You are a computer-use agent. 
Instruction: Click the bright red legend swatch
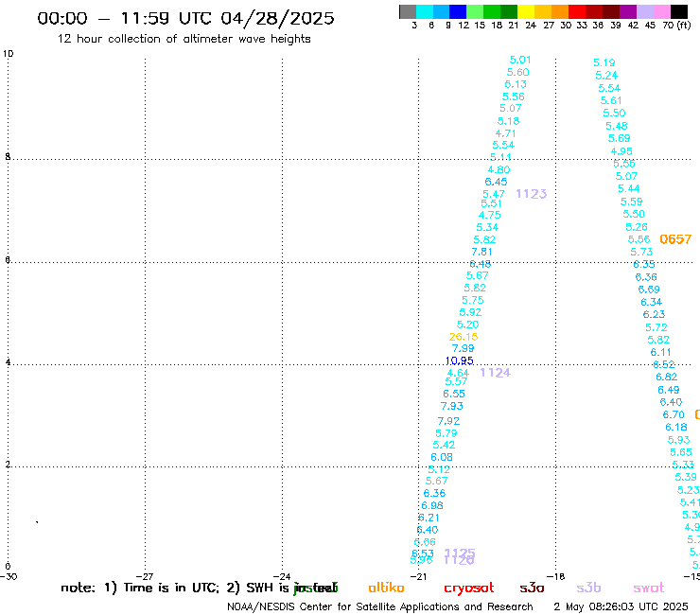coord(576,11)
